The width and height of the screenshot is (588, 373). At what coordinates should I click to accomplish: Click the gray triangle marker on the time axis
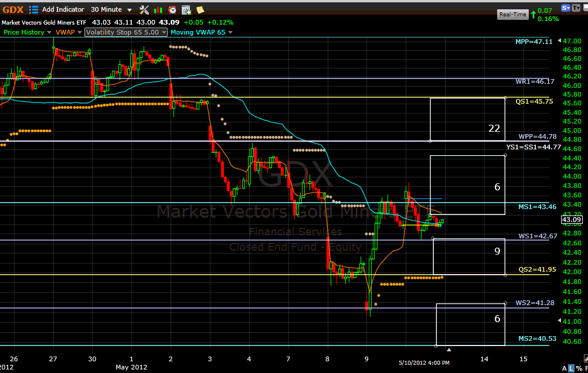pos(449,350)
